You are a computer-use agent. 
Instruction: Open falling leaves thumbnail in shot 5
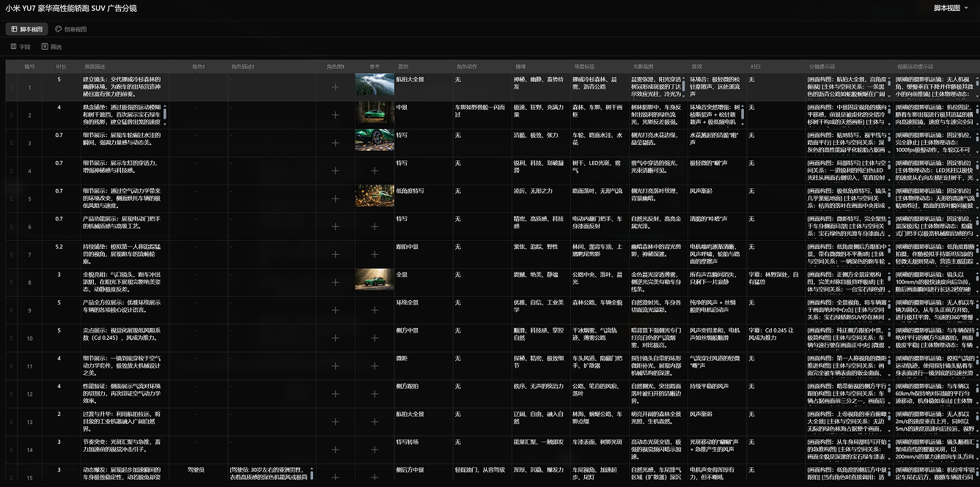375,196
